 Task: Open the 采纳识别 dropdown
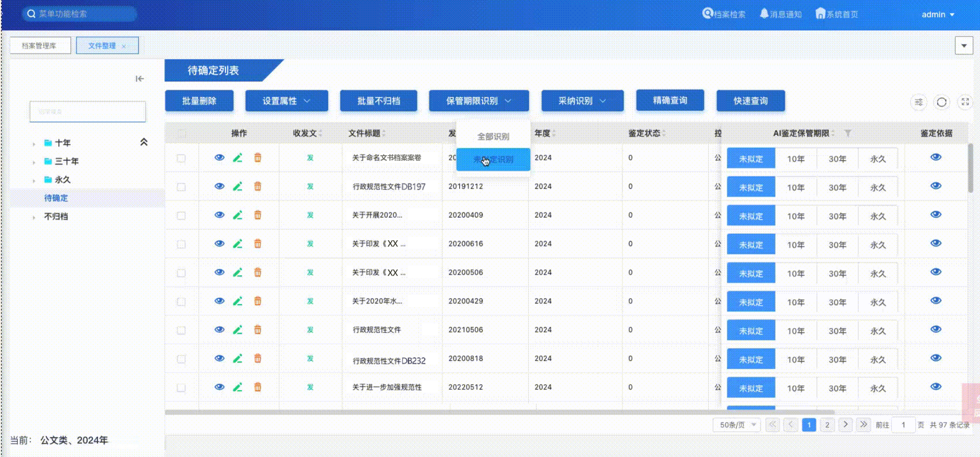pos(582,101)
